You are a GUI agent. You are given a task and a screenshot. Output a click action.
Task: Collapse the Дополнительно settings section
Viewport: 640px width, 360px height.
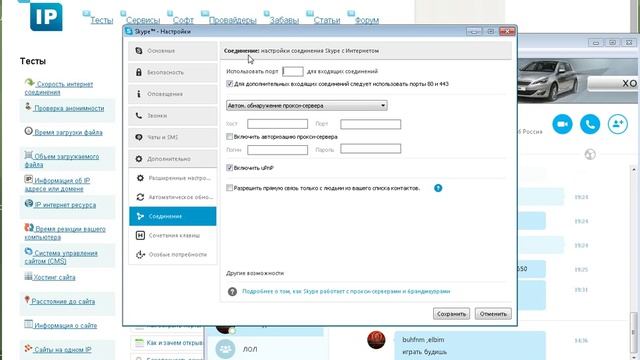pos(173,159)
